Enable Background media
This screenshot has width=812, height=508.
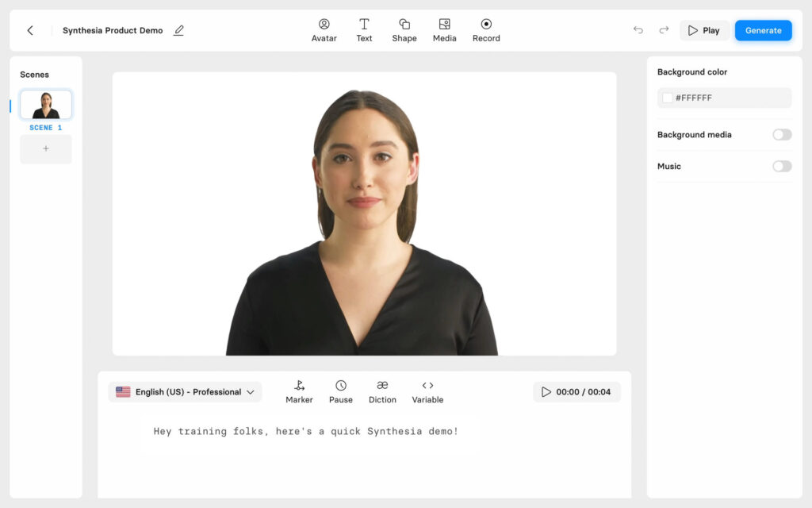pos(781,134)
